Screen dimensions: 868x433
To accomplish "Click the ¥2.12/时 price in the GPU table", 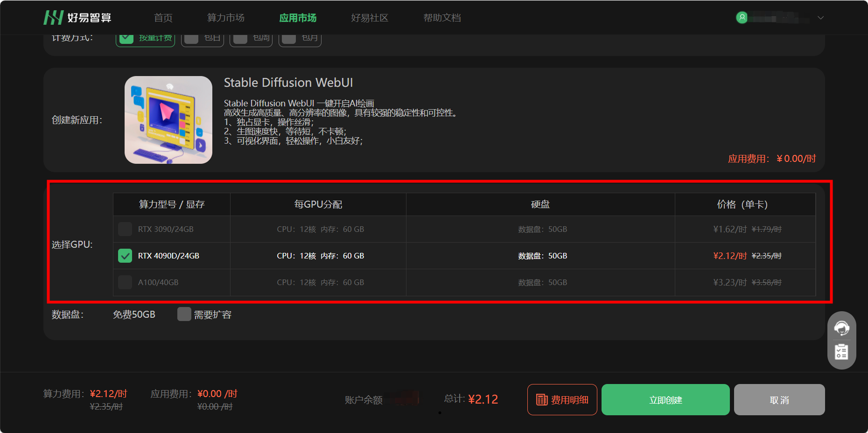I will pos(730,256).
